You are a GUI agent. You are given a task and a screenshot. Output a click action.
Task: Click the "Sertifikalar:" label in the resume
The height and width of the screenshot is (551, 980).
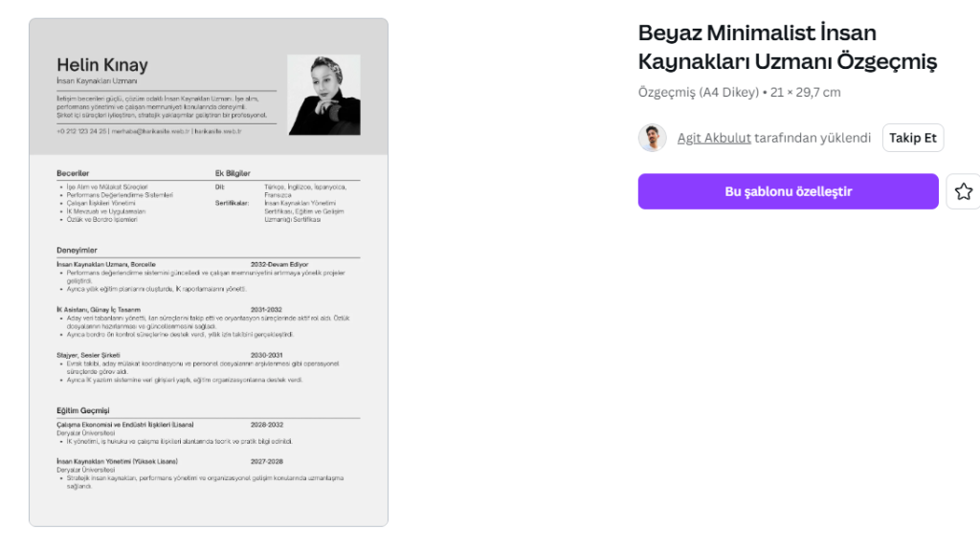click(x=233, y=203)
